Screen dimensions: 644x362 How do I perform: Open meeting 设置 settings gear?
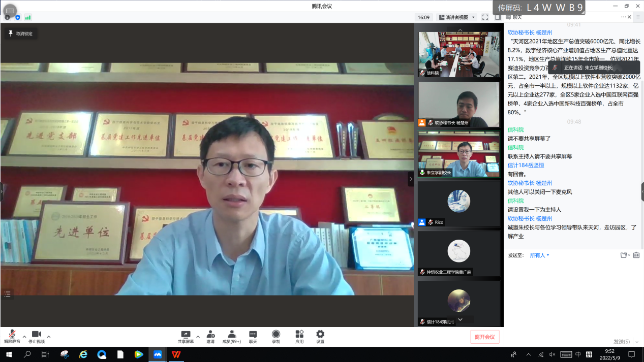click(x=320, y=336)
